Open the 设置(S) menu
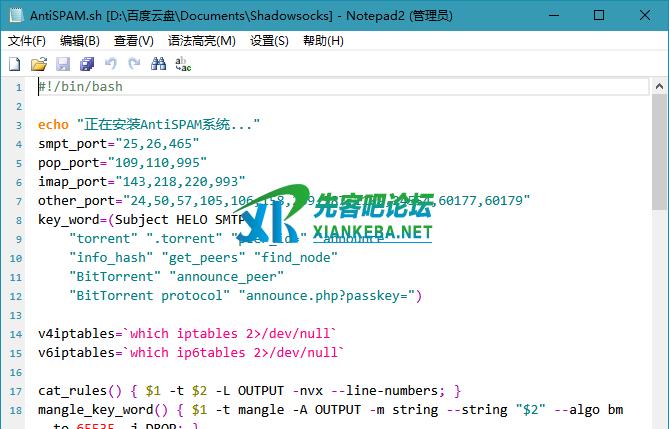Image resolution: width=669 pixels, height=429 pixels. tap(269, 41)
